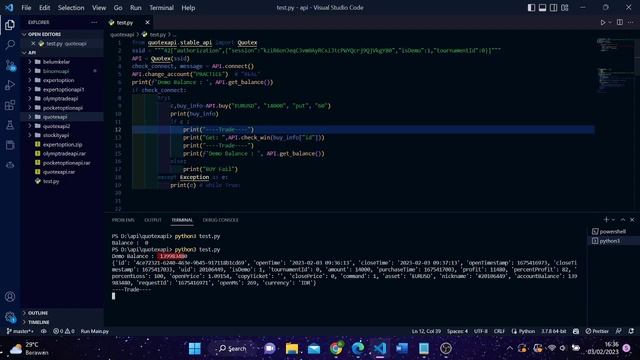Image resolution: width=640 pixels, height=360 pixels.
Task: Customize layout icon in title bar
Action: [x=564, y=7]
